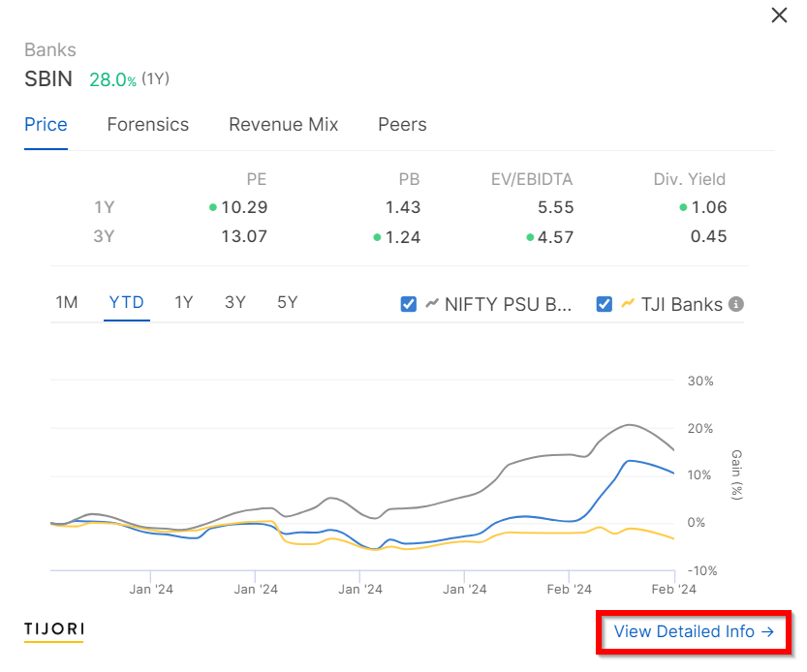Viewport: 807px width, 672px height.
Task: Switch to the Peers tab
Action: tap(402, 125)
